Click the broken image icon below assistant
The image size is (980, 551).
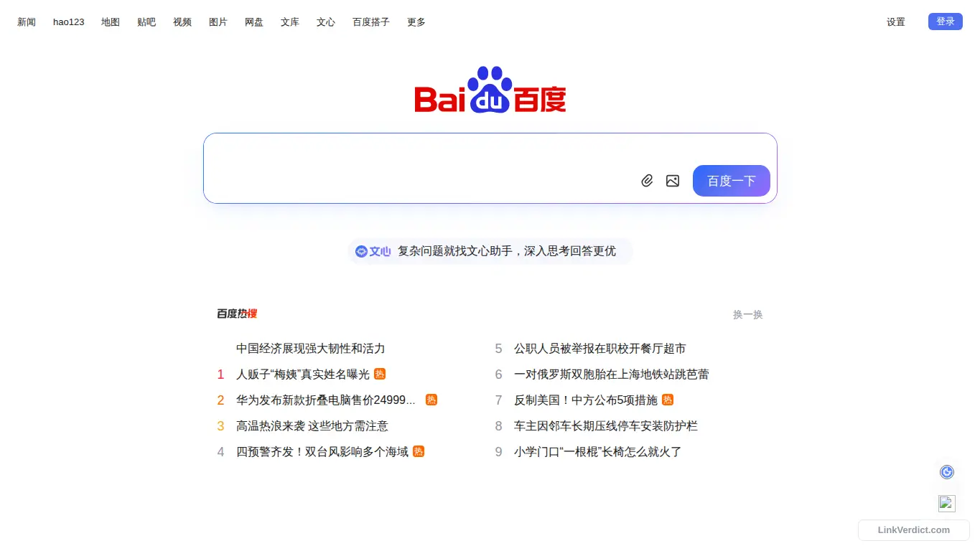coord(947,504)
